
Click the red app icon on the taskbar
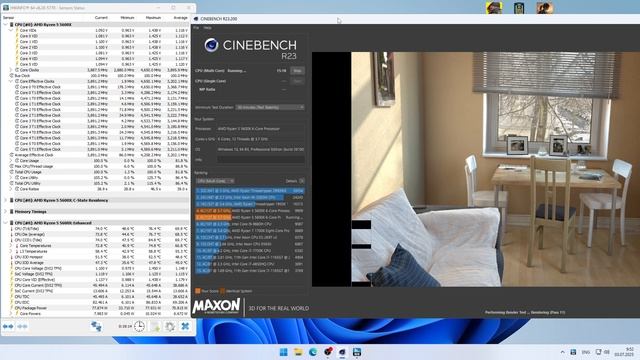pos(328,351)
